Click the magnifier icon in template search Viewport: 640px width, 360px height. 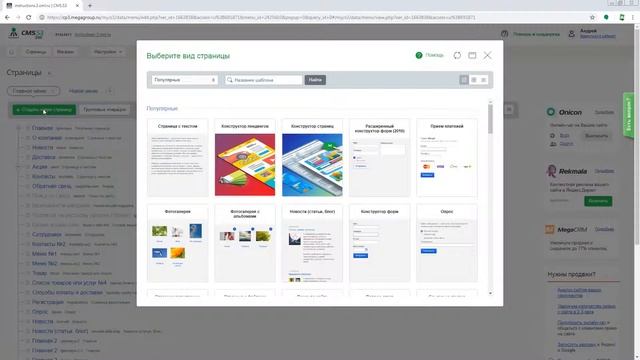coord(230,80)
